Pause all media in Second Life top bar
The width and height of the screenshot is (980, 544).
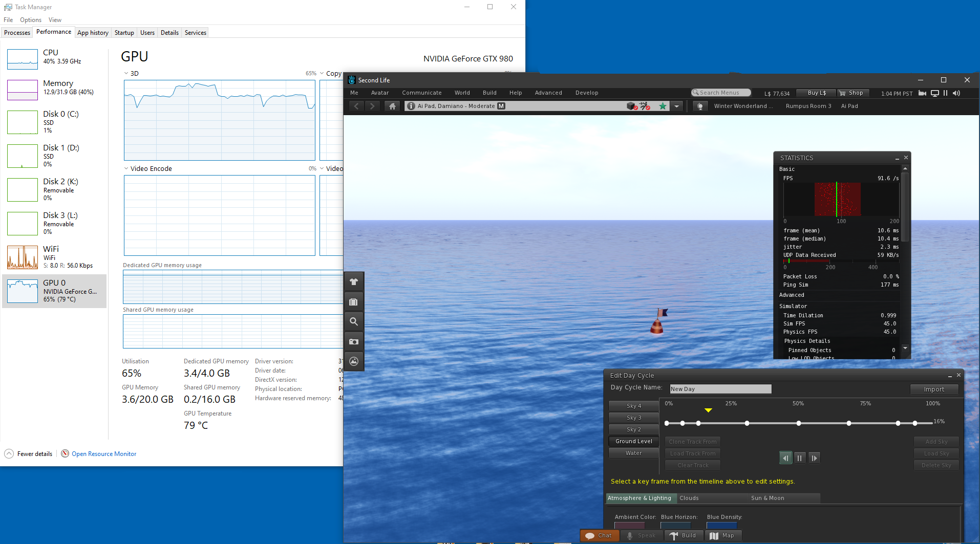point(945,93)
